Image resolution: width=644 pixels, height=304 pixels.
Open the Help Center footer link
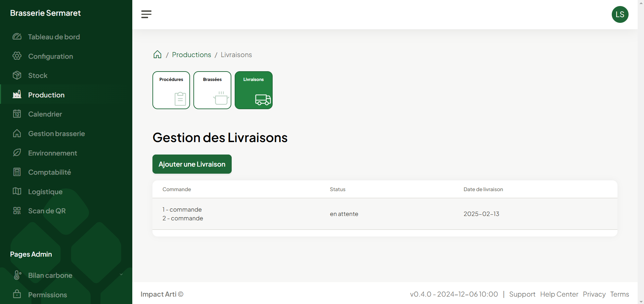tap(559, 294)
